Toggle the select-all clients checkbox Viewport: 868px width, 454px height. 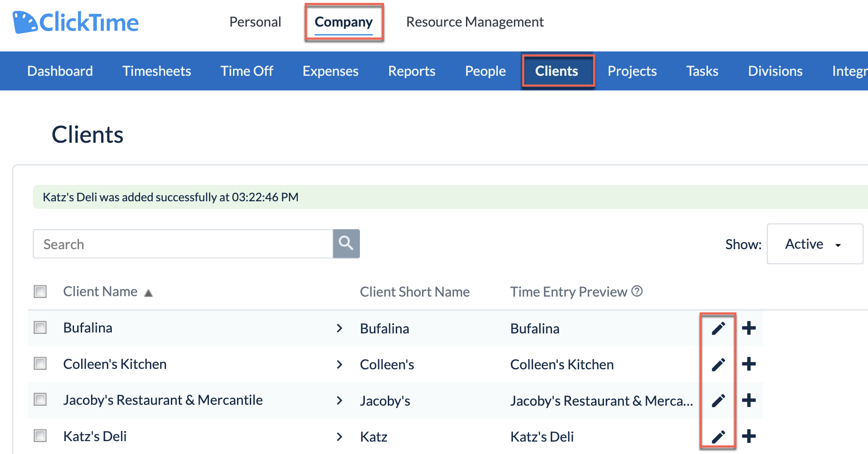click(40, 291)
